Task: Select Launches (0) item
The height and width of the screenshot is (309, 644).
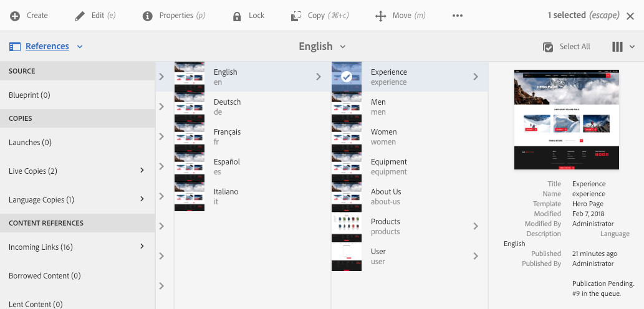Action: [x=77, y=143]
